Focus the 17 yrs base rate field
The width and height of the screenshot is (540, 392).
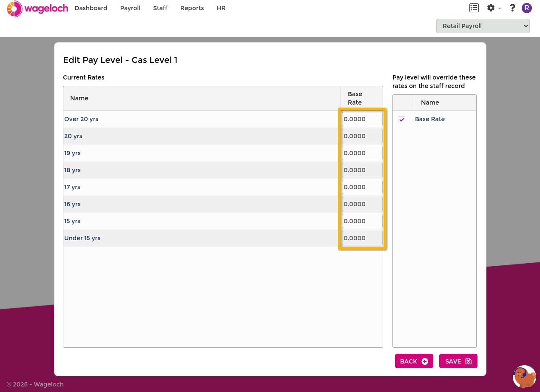362,187
